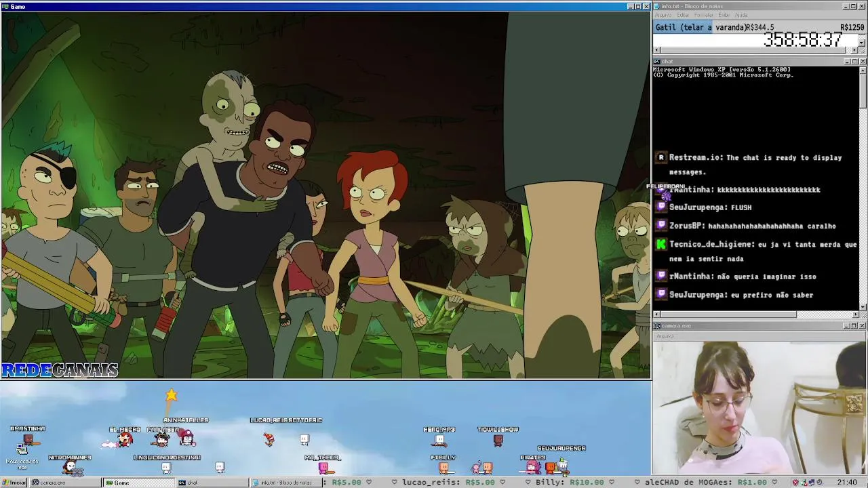Screen dimensions: 868x488
Task: Click the camera.exe title bar icon
Action: 657,326
